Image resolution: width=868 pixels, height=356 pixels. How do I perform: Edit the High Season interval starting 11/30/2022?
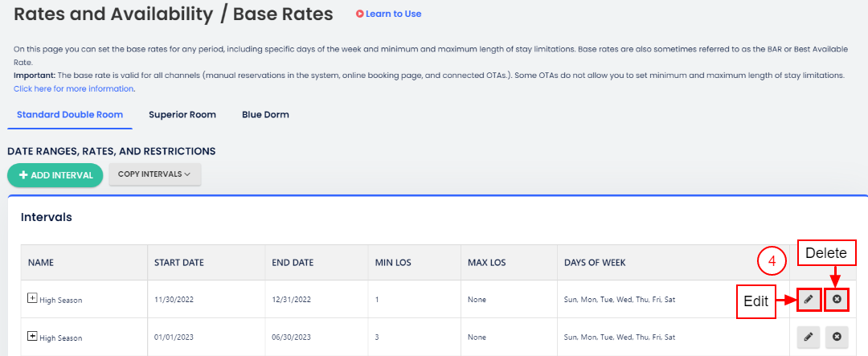pos(809,299)
